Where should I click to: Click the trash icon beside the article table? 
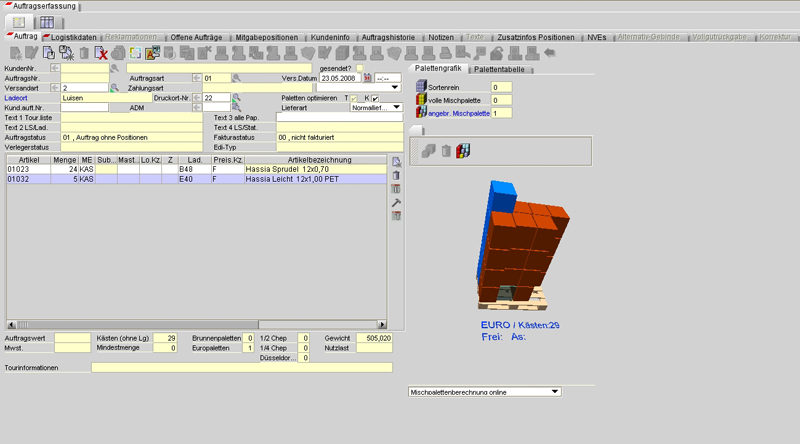(396, 176)
